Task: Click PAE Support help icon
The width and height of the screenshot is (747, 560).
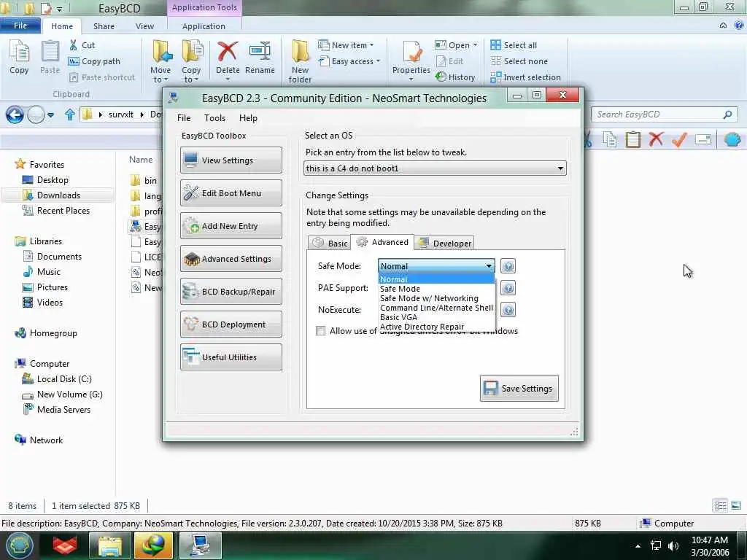Action: (508, 288)
